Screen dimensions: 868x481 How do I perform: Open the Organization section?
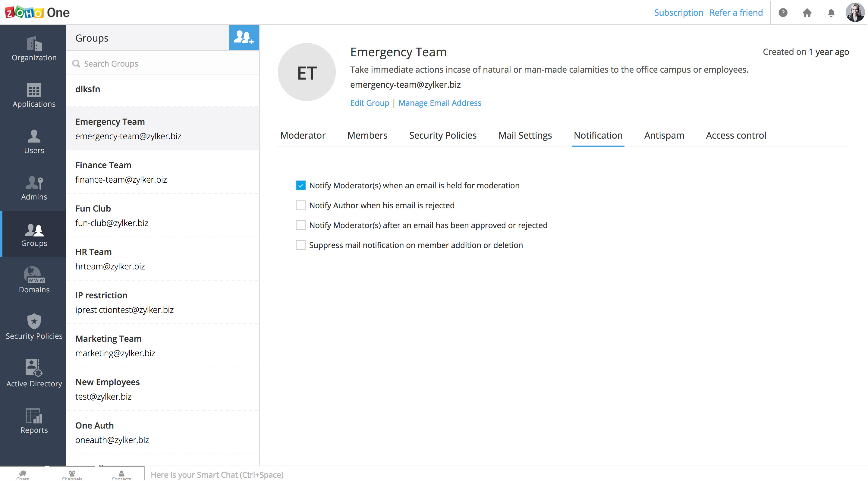coord(34,49)
